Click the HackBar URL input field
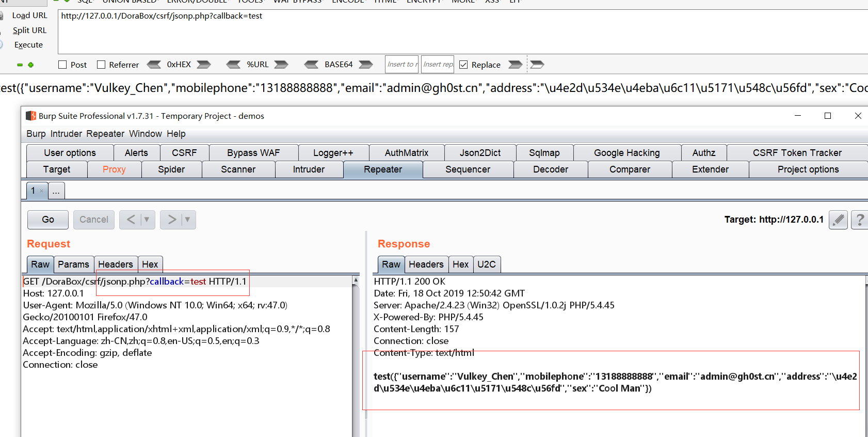The width and height of the screenshot is (868, 437). (x=463, y=31)
